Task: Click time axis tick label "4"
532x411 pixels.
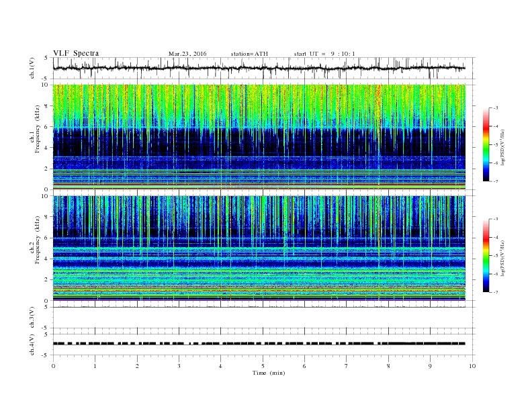Action: tap(220, 366)
